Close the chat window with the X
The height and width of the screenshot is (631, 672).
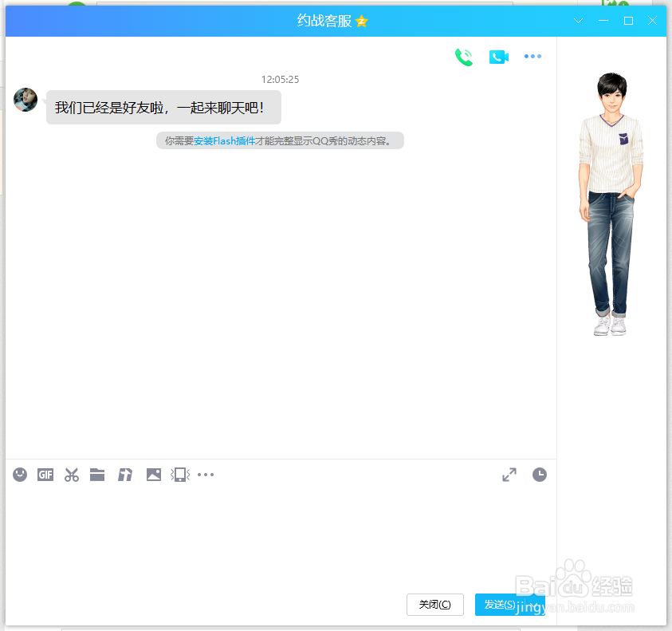click(x=652, y=21)
